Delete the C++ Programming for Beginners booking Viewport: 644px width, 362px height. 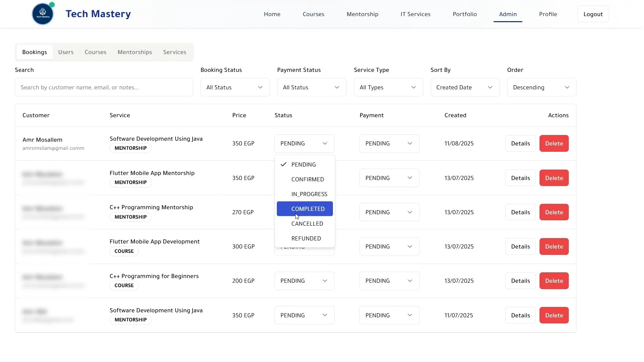[x=554, y=281]
